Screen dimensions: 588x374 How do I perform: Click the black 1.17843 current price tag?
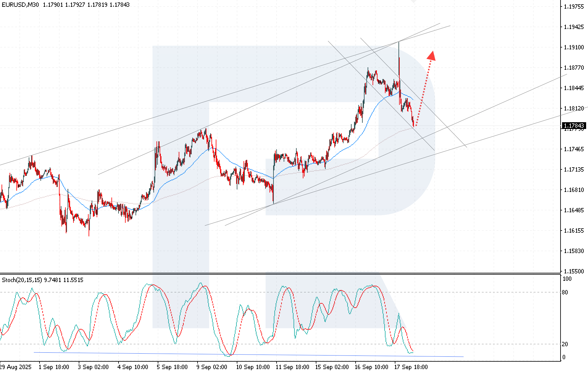574,126
